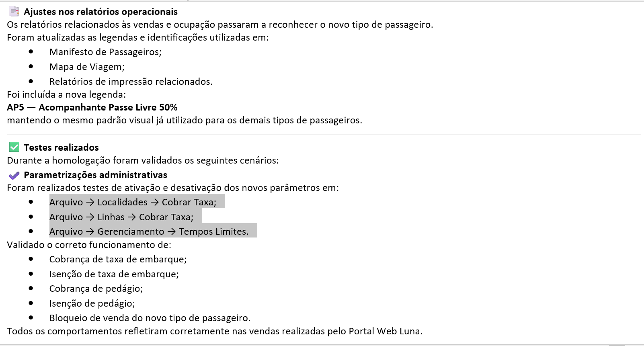Viewport: 644px width, 346px height.
Task: Click the bullet before Manifesto de Passageiros
Action: click(31, 51)
